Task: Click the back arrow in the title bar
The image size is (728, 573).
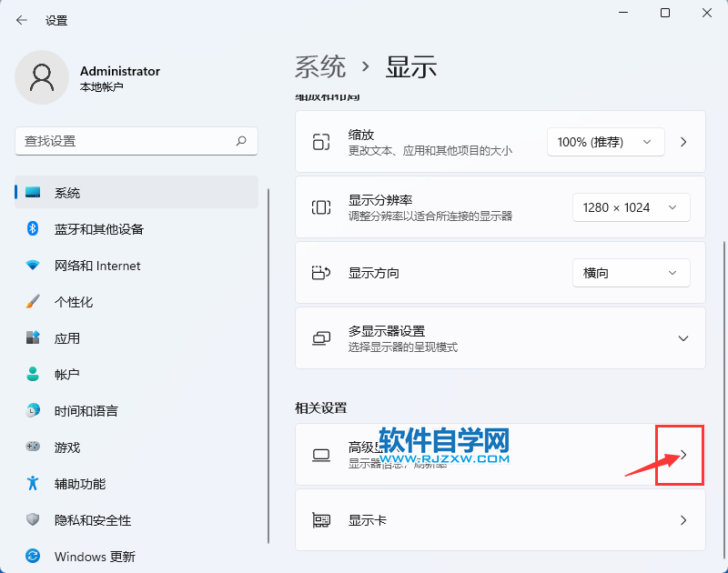Action: [22, 20]
